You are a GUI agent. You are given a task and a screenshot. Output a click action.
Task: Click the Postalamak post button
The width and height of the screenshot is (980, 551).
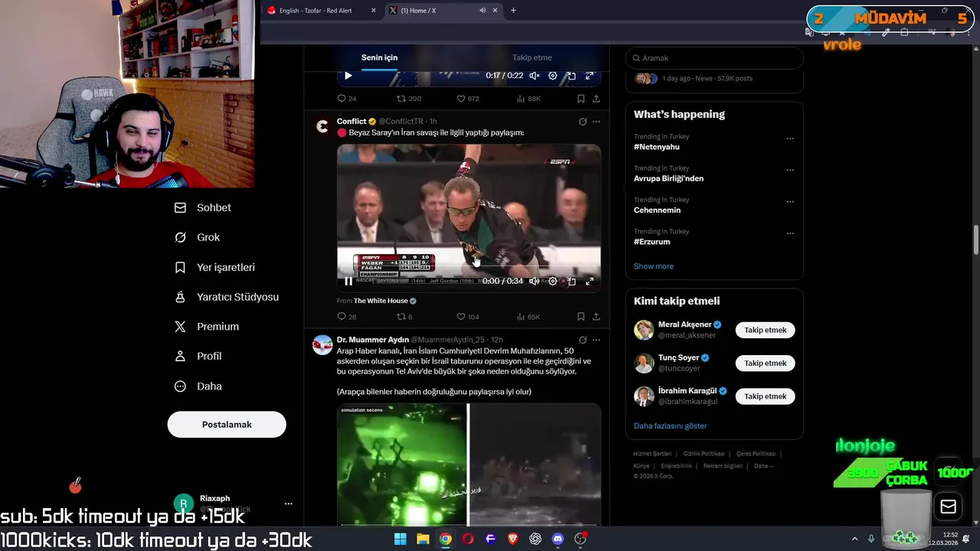point(227,425)
